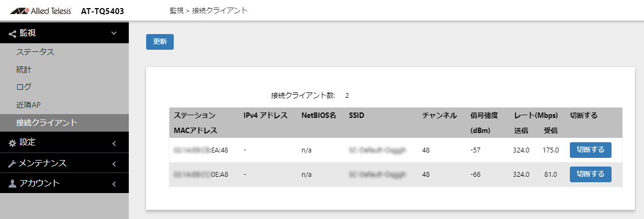Image resolution: width=644 pixels, height=219 pixels.
Task: Expand the メンテナンス menu arrow
Action: point(114,164)
